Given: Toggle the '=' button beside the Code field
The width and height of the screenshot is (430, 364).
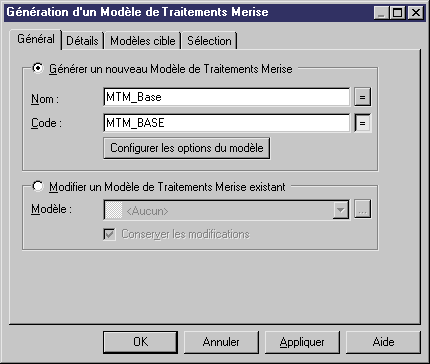Looking at the screenshot, I should coord(362,123).
